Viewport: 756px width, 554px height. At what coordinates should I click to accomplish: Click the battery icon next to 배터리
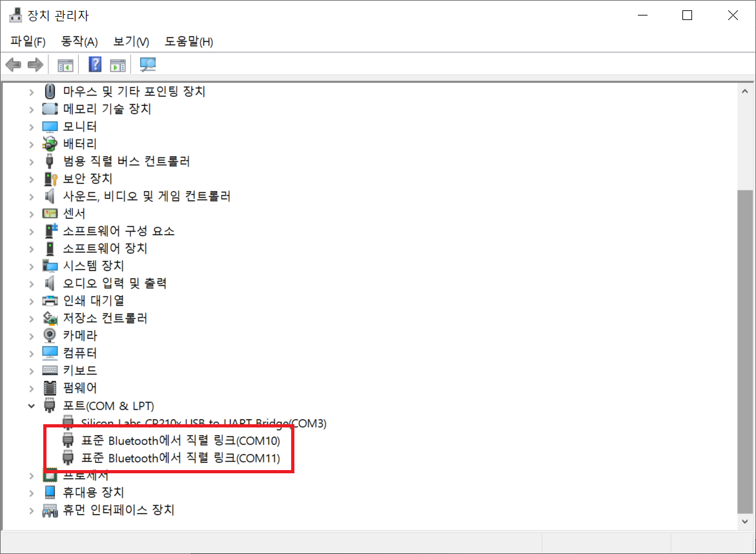(50, 144)
